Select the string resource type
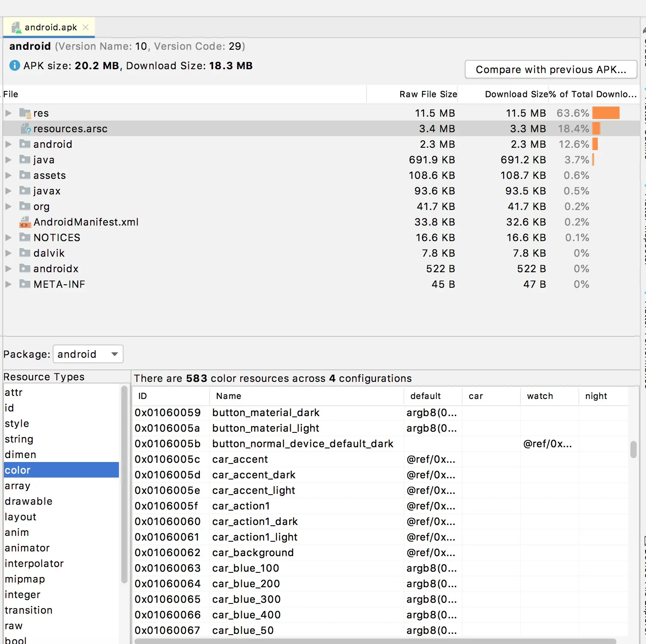This screenshot has width=646, height=644. [19, 439]
